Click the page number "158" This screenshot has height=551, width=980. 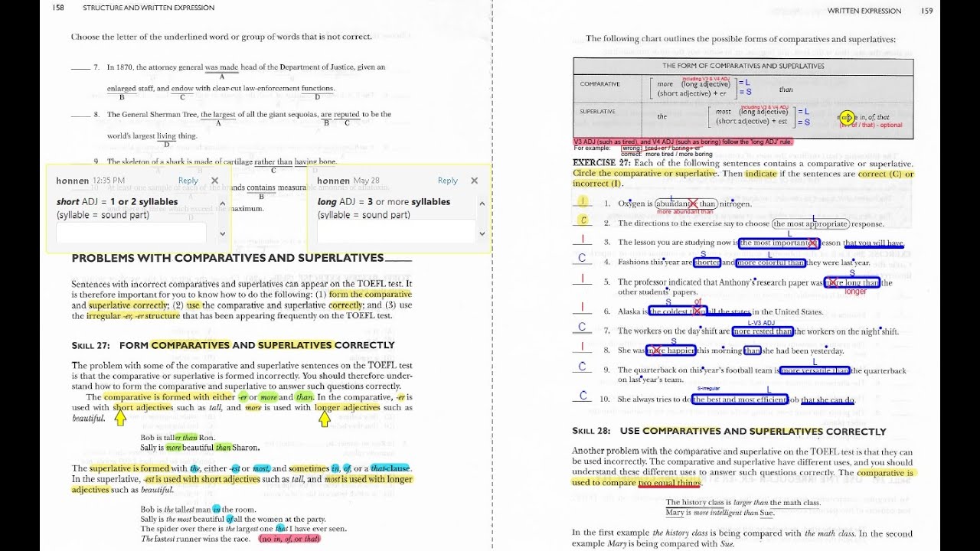(58, 8)
